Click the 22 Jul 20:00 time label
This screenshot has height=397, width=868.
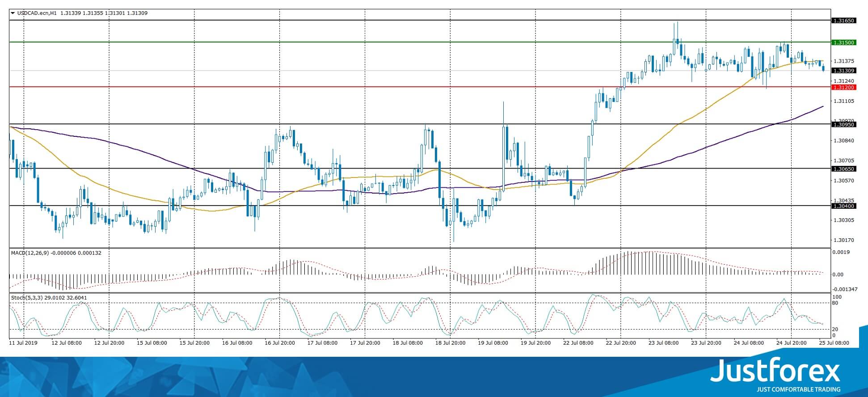pos(621,343)
